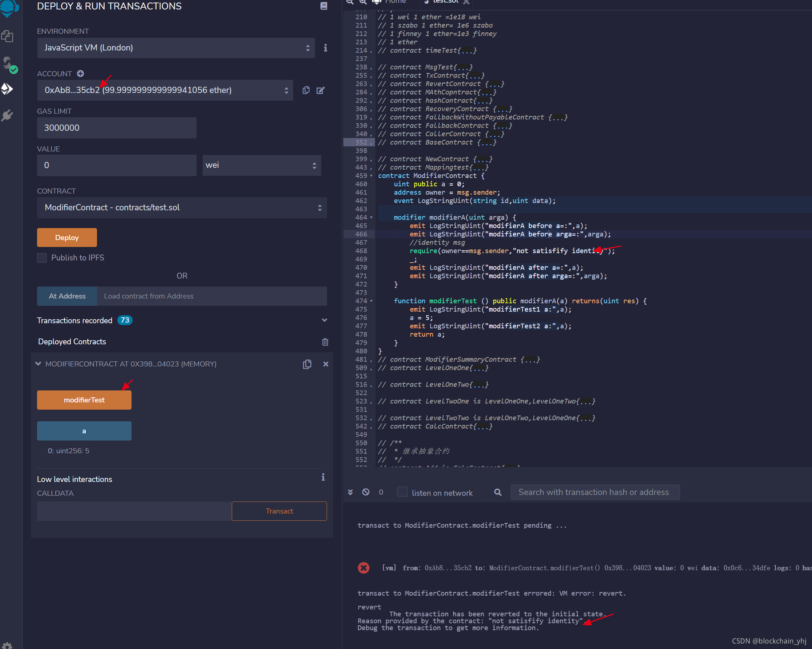Copy the deployed ModifierContract address
Viewport: 812px width, 649px height.
click(307, 364)
